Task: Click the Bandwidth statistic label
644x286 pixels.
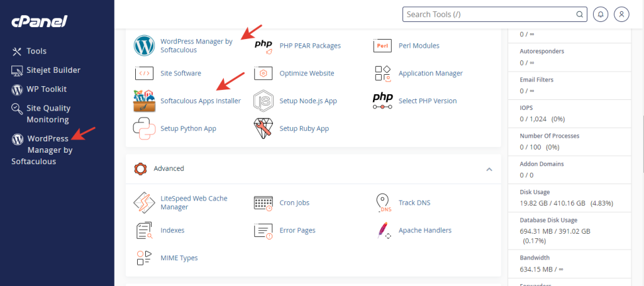Action: 535,258
